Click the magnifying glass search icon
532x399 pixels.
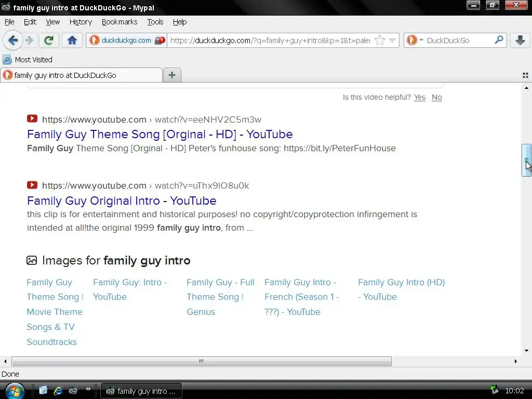(x=498, y=40)
